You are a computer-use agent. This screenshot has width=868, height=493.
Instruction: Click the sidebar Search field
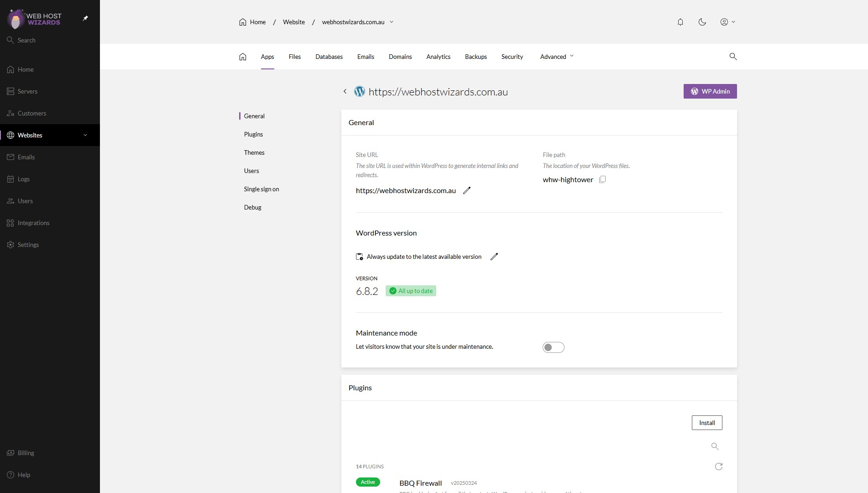(x=26, y=40)
